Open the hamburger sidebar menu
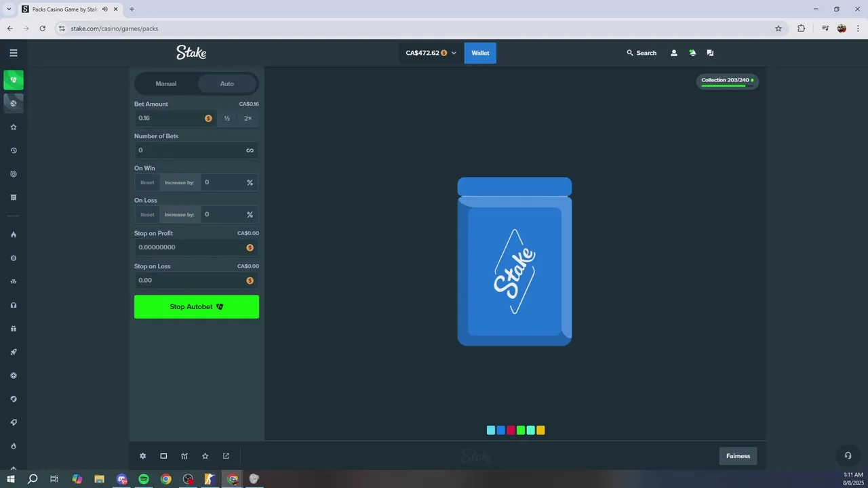This screenshot has width=868, height=488. click(x=14, y=53)
